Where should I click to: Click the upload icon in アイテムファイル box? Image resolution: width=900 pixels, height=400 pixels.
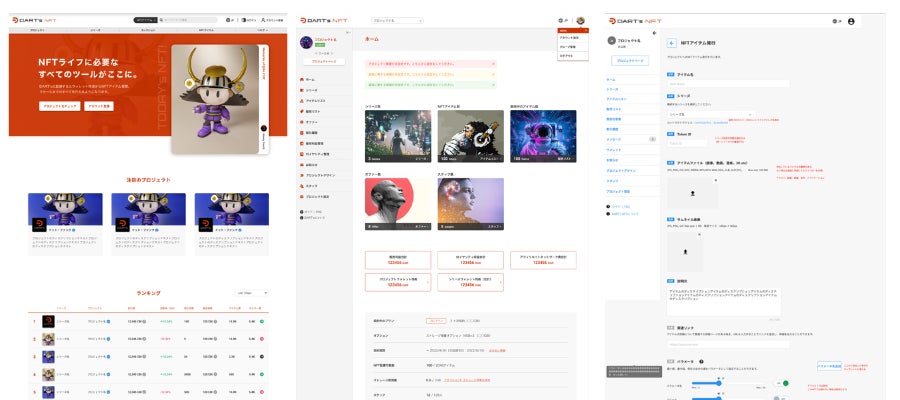coord(692,194)
